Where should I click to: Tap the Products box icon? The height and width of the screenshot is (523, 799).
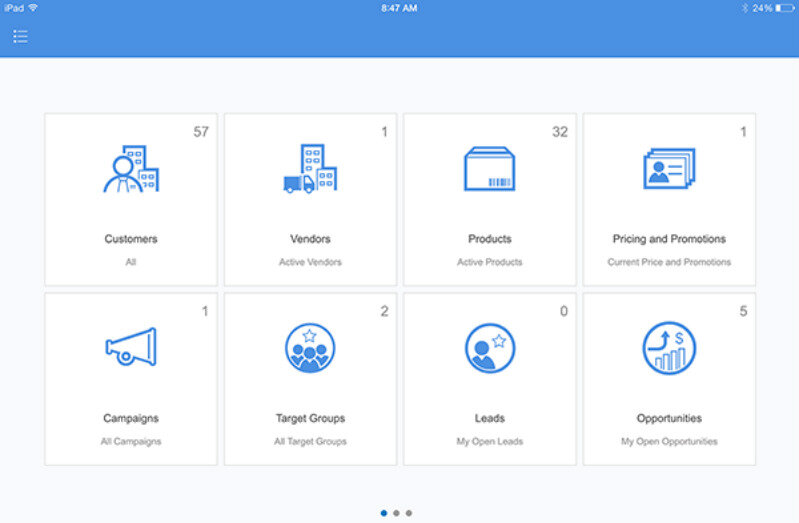pos(489,169)
